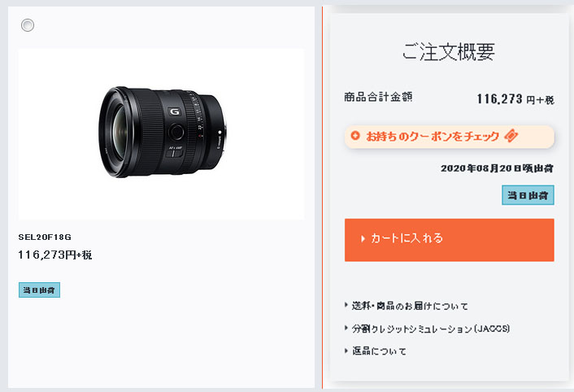The height and width of the screenshot is (392, 574).
Task: Click triangle arrow beside 返品について
Action: pyautogui.click(x=346, y=351)
